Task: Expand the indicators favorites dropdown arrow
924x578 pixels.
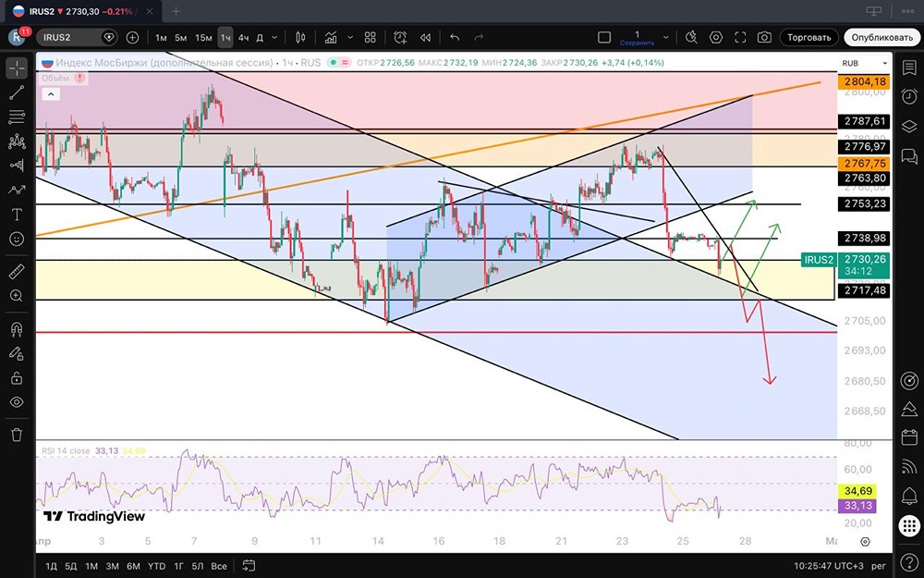Action: pyautogui.click(x=350, y=37)
